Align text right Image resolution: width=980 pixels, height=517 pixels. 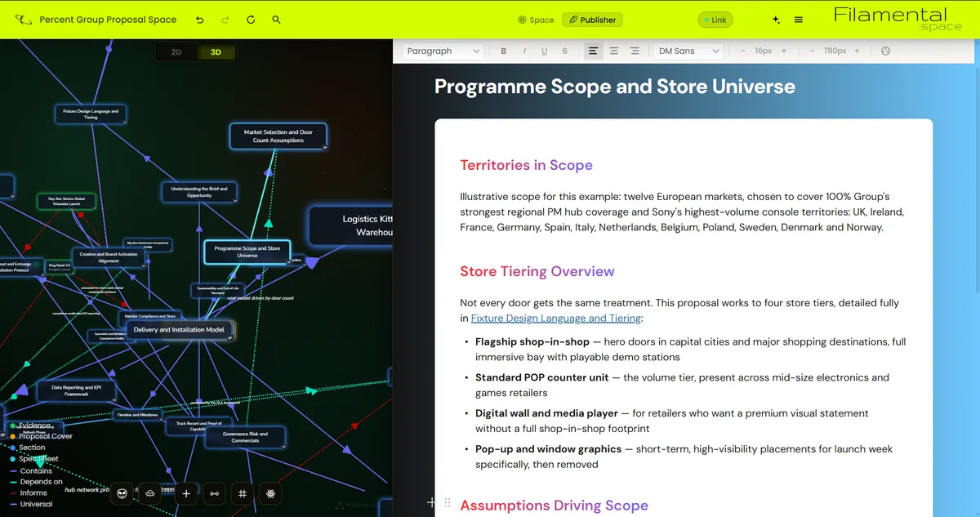point(635,51)
